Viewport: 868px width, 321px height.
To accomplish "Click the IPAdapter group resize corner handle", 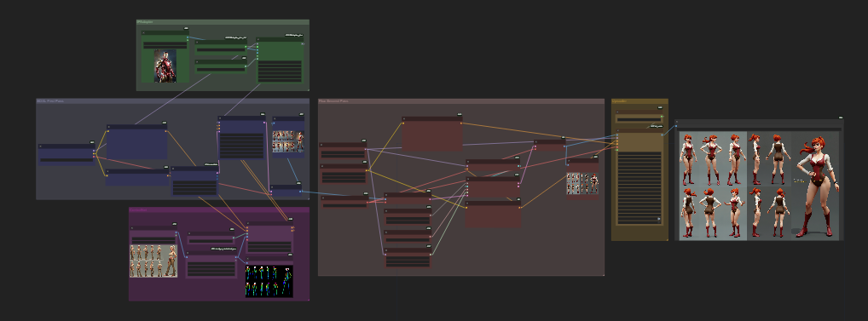I will 307,89.
